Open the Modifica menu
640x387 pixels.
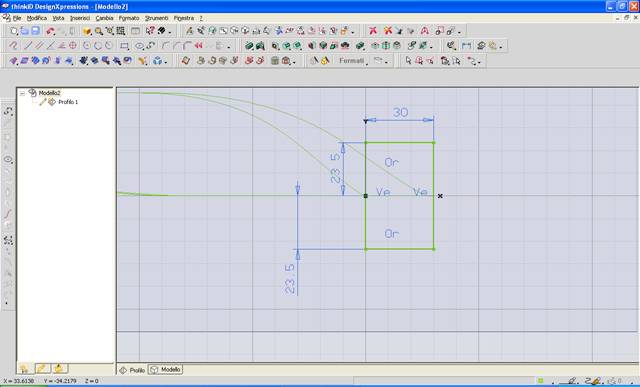[x=37, y=18]
